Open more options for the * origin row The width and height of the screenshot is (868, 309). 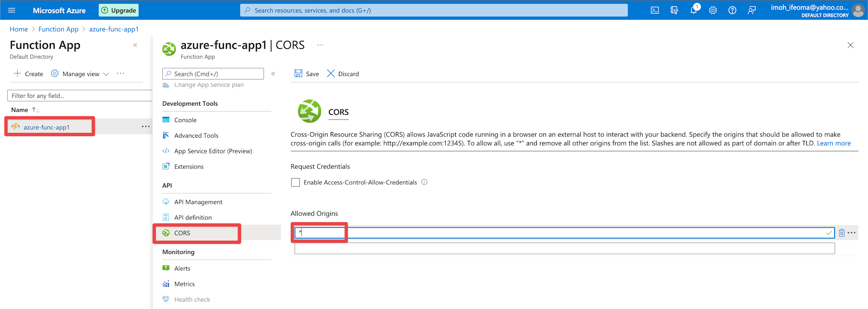[x=852, y=233]
